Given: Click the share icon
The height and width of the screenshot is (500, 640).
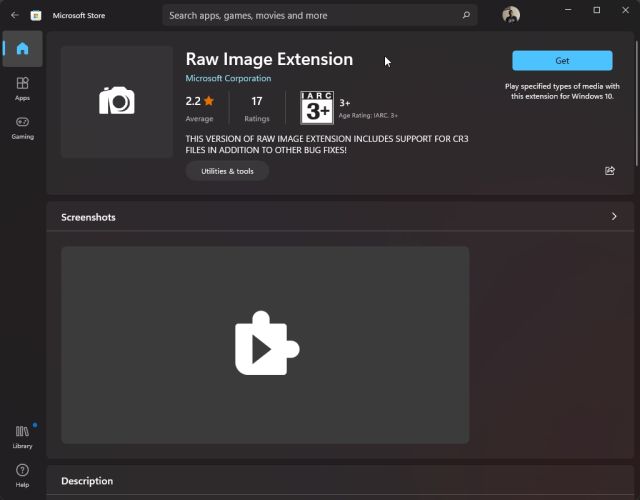Looking at the screenshot, I should [610, 171].
